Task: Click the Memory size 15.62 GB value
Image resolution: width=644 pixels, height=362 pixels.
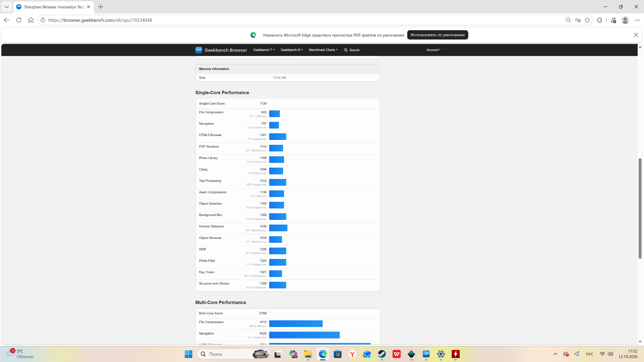Action: point(279,78)
